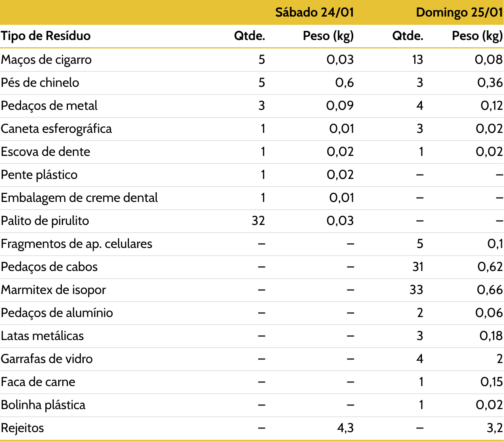Click the Domingo 25/01 column header
Image resolution: width=504 pixels, height=441 pixels.
pos(460,12)
